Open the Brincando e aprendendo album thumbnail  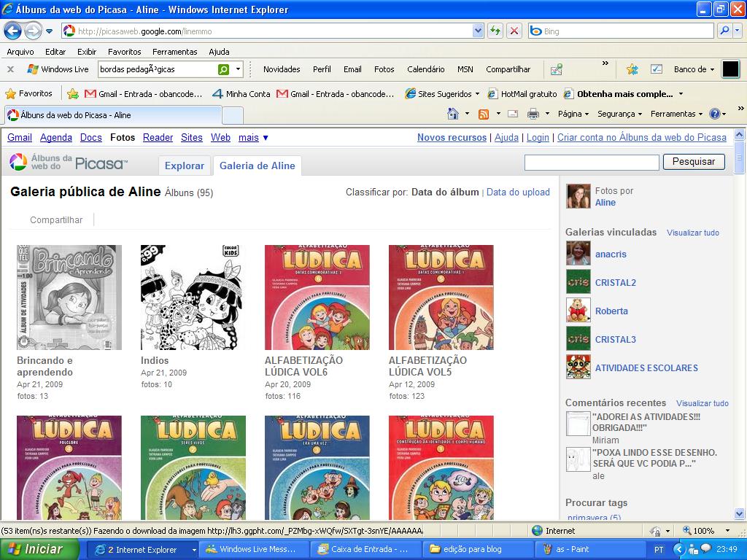[x=69, y=297]
